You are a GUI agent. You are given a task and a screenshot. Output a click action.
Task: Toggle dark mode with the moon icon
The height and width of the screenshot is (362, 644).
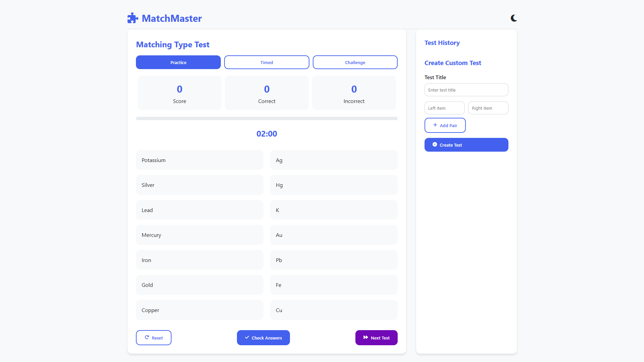(x=513, y=18)
